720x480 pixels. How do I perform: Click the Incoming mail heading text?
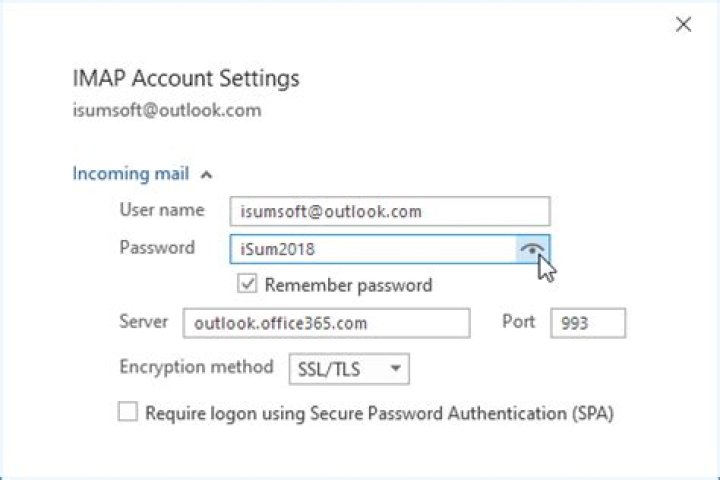coord(131,174)
